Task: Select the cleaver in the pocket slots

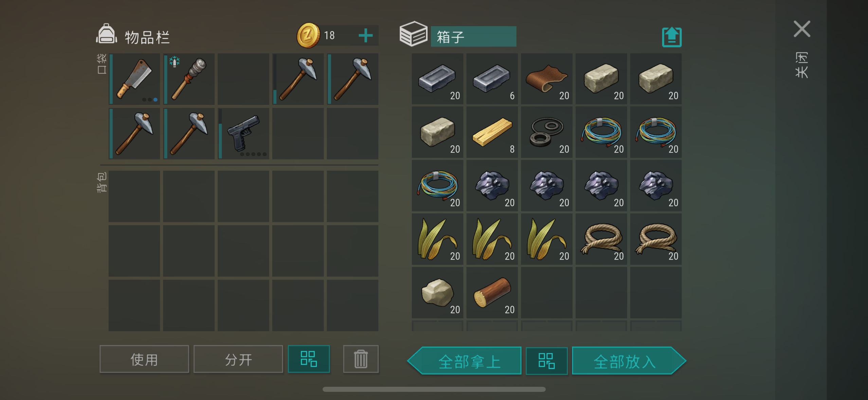Action: [x=134, y=79]
